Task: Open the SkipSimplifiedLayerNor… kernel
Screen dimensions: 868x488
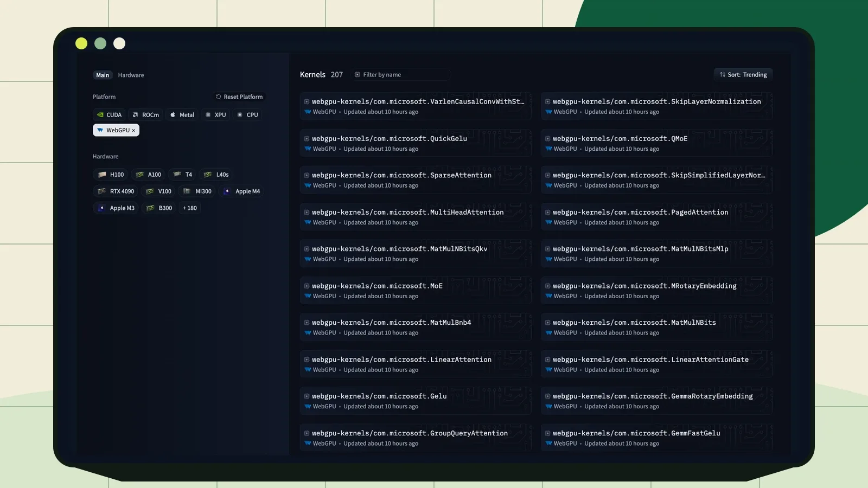Action: click(656, 180)
